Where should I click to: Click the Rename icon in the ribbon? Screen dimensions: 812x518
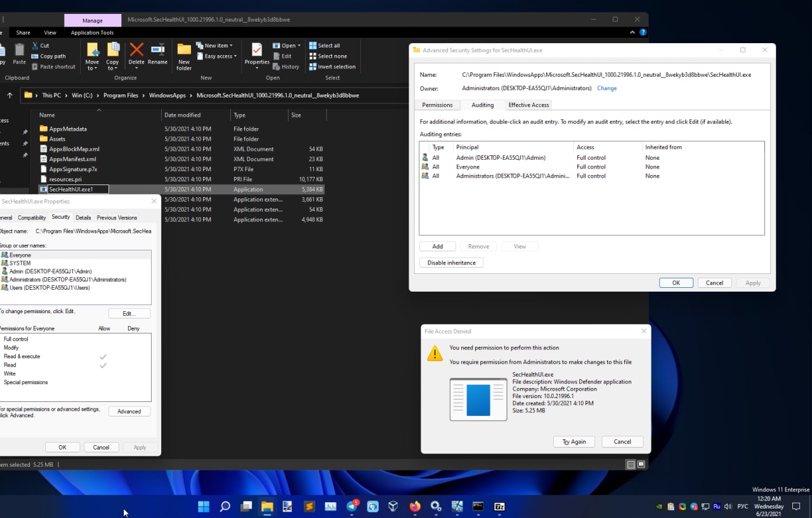pyautogui.click(x=157, y=49)
